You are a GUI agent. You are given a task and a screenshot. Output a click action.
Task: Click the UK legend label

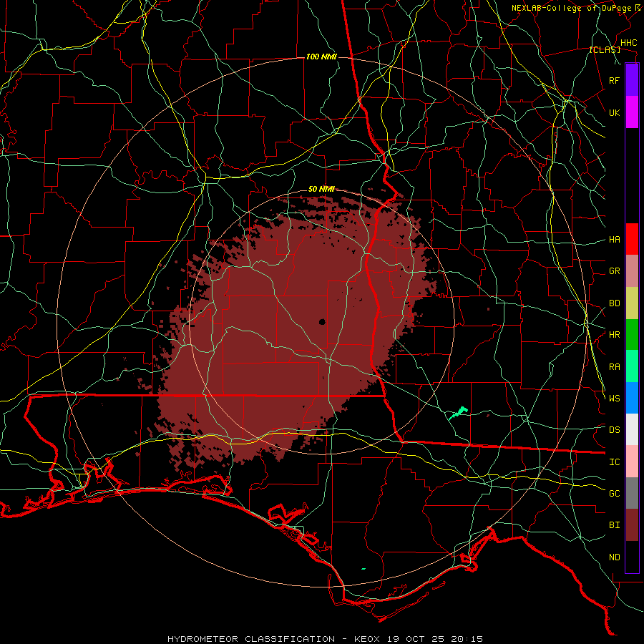615,112
